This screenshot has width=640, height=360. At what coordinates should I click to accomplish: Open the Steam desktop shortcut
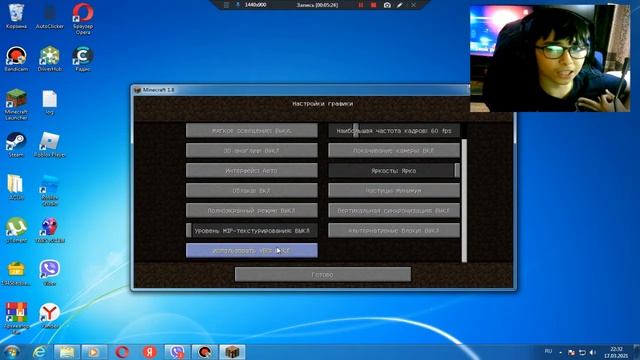coord(16,145)
